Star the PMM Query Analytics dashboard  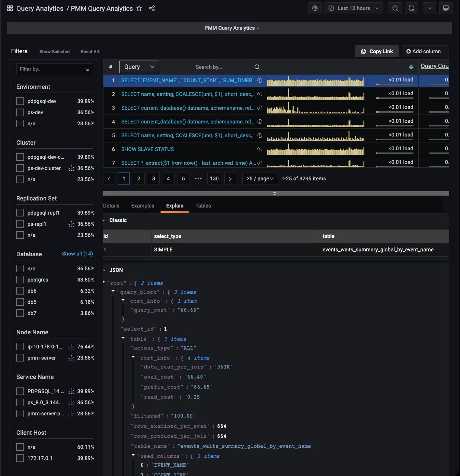[139, 8]
